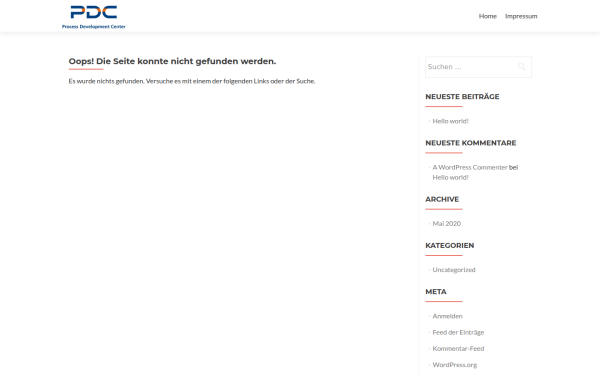600x375 pixels.
Task: Open A WordPress Commenter link
Action: coord(470,167)
